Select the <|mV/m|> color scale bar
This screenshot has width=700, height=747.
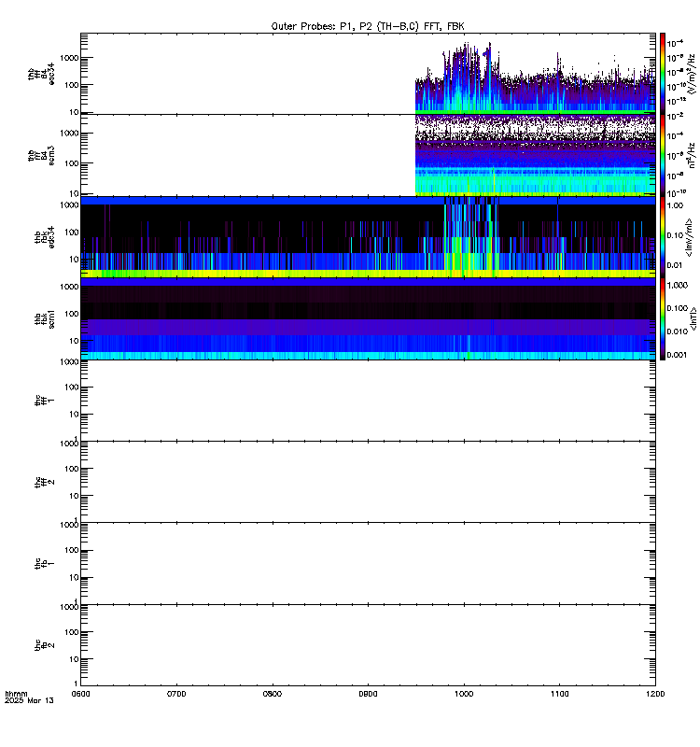click(x=663, y=236)
